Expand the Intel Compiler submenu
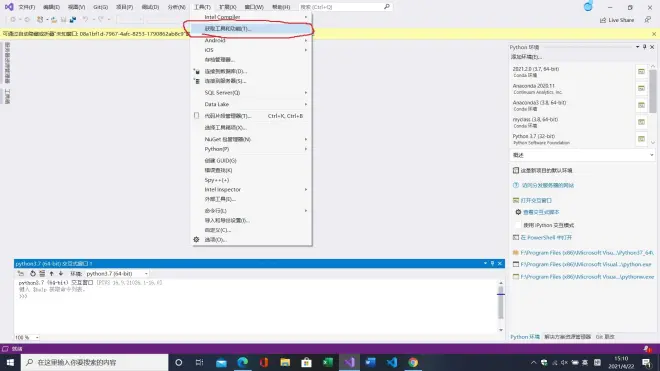This screenshot has width=660, height=371. [x=252, y=17]
